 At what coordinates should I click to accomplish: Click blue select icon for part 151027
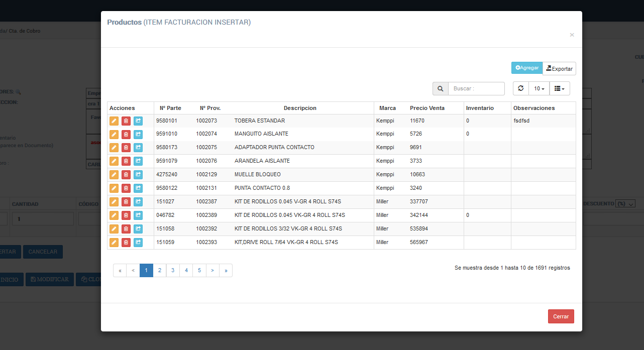pos(138,202)
